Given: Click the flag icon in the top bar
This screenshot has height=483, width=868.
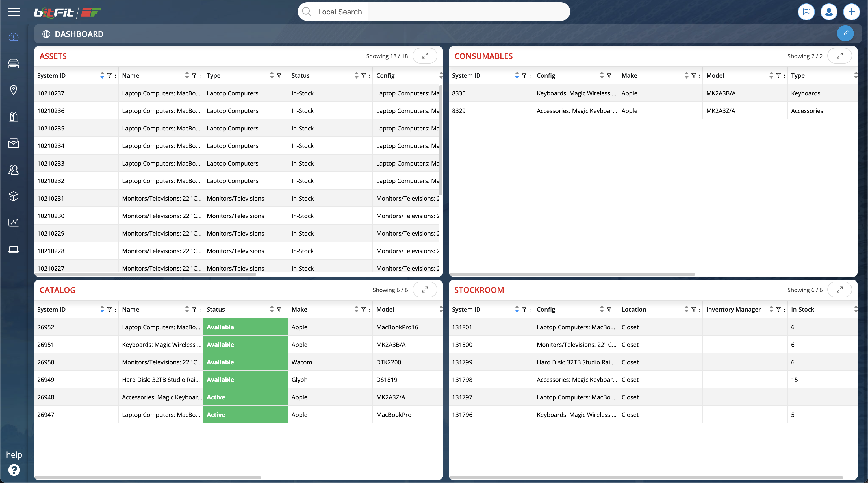Looking at the screenshot, I should coord(807,12).
